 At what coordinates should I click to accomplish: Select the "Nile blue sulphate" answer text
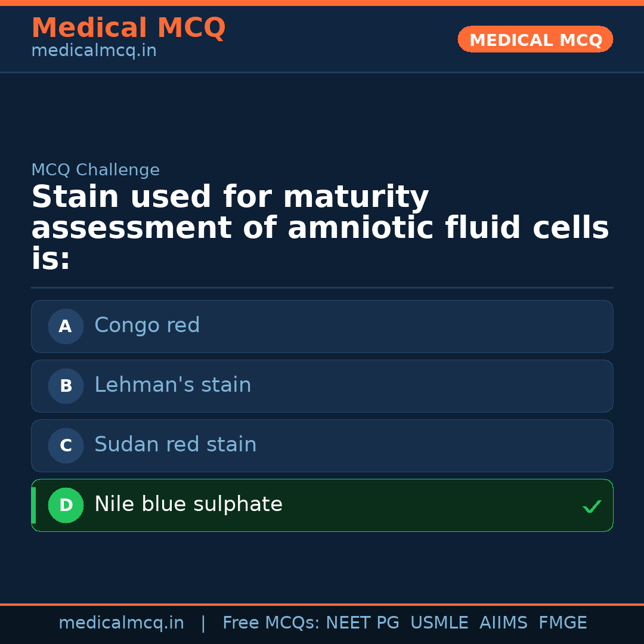[x=188, y=504]
